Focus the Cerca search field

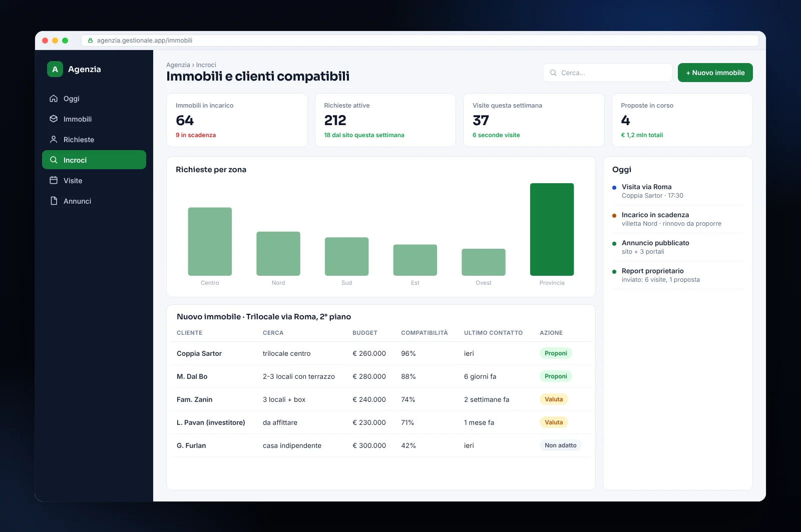pos(607,73)
